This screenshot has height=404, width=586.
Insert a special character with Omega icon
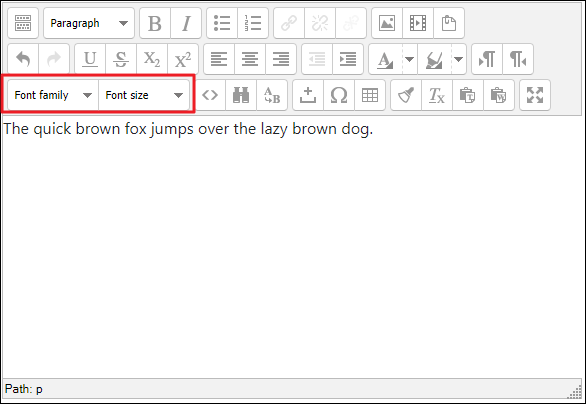[339, 95]
